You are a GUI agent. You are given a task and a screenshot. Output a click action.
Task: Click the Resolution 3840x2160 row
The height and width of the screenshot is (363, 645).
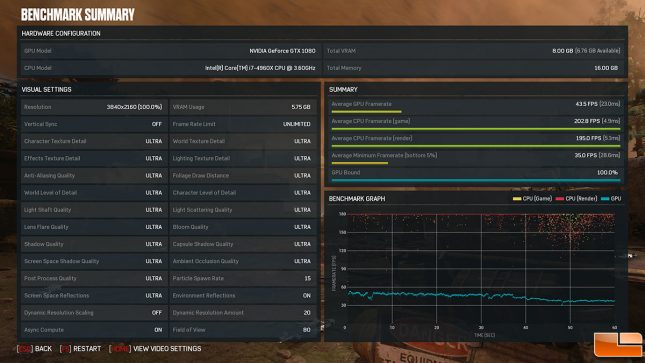point(94,107)
